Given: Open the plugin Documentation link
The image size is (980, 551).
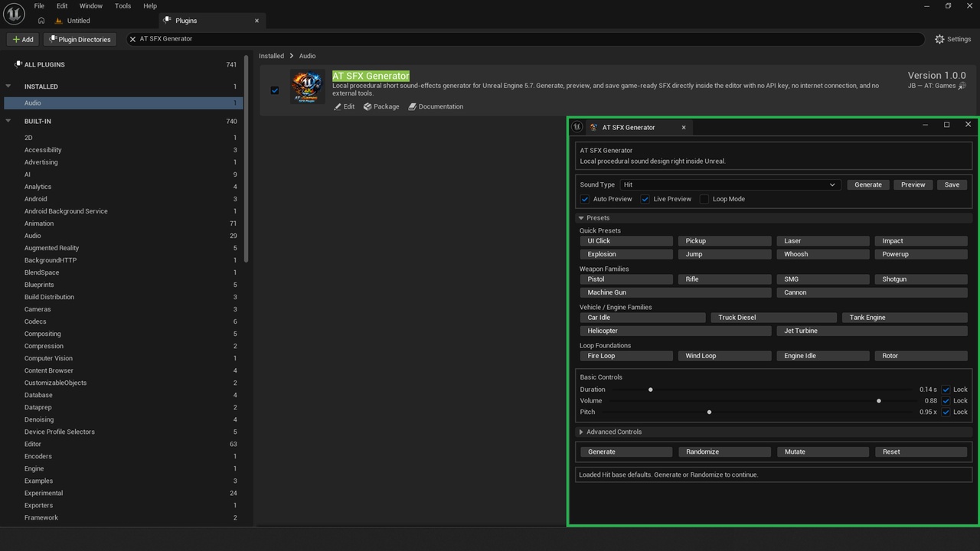Looking at the screenshot, I should (x=436, y=106).
